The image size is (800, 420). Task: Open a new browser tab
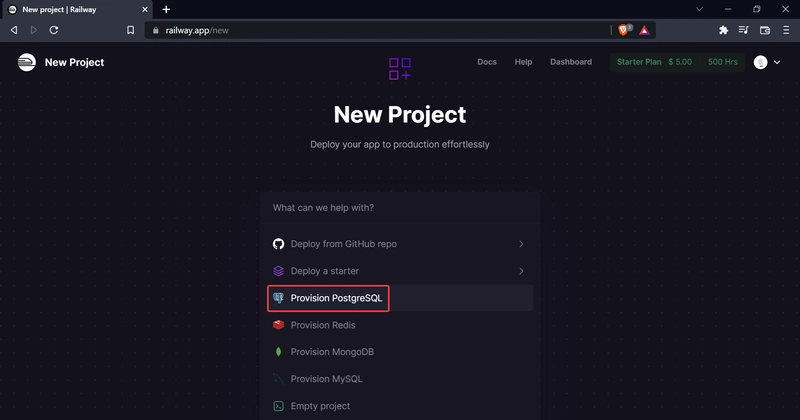(166, 9)
